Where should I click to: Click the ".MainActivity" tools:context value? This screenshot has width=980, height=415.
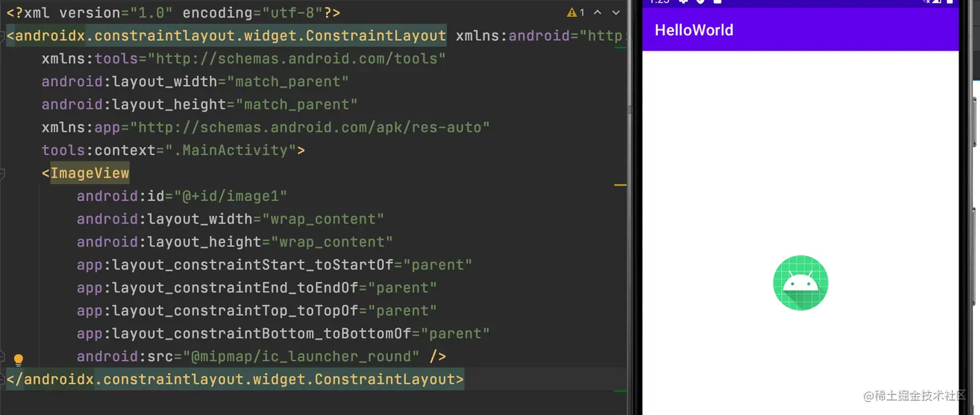(x=231, y=150)
